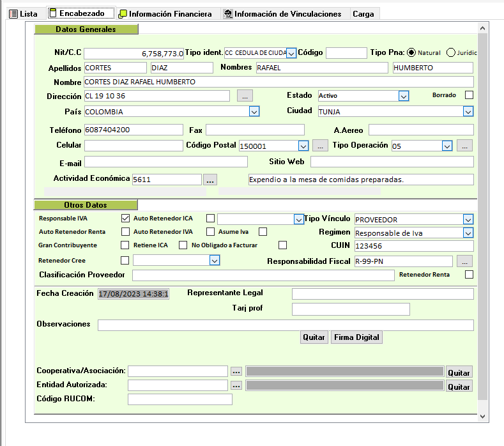This screenshot has height=446, width=504.
Task: Enable the Gran Contribuyente checkbox
Action: click(125, 245)
